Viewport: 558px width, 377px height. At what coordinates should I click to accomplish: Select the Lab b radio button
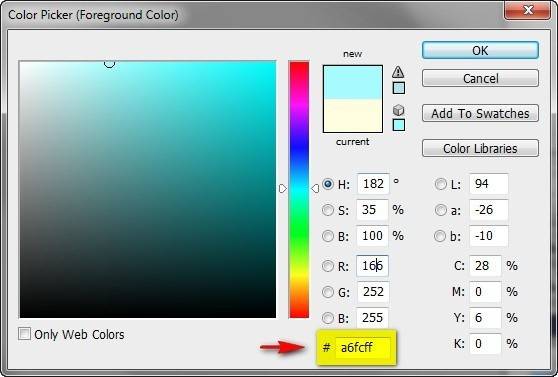click(440, 236)
